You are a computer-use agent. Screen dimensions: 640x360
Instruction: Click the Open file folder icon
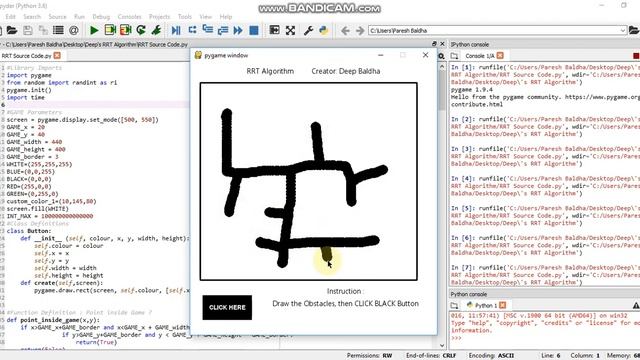(x=12, y=30)
